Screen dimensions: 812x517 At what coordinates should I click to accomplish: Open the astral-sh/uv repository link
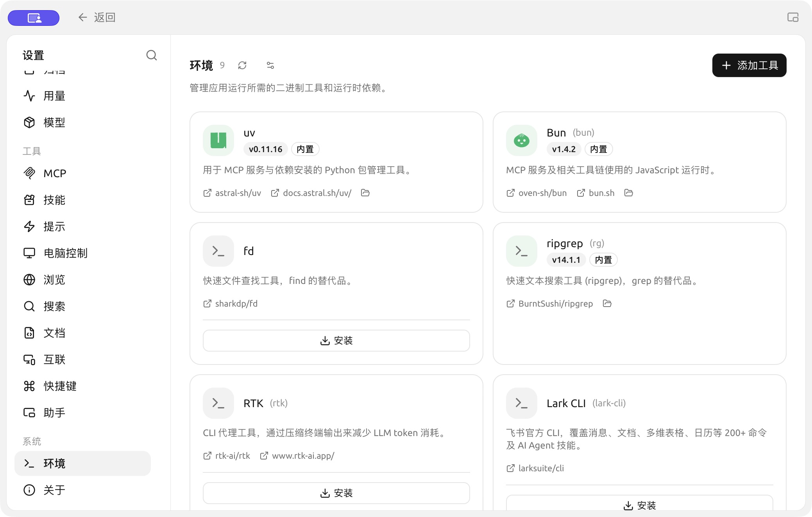click(x=232, y=193)
